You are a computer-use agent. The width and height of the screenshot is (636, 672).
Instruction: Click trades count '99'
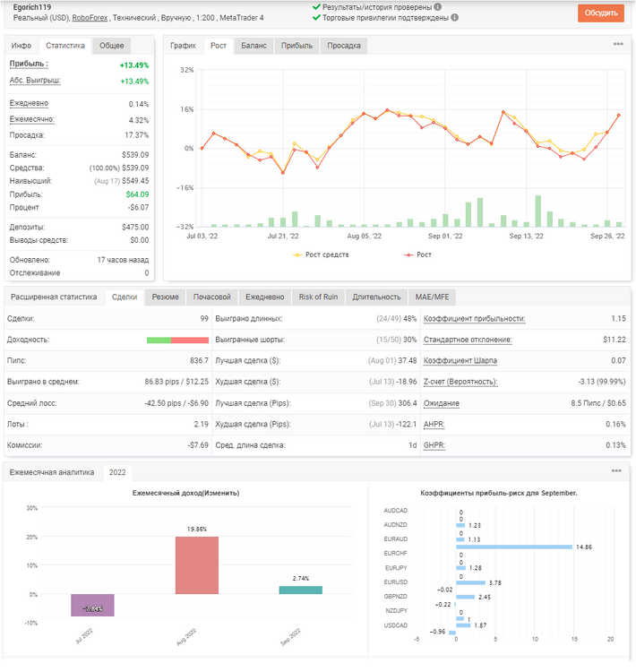tap(204, 319)
